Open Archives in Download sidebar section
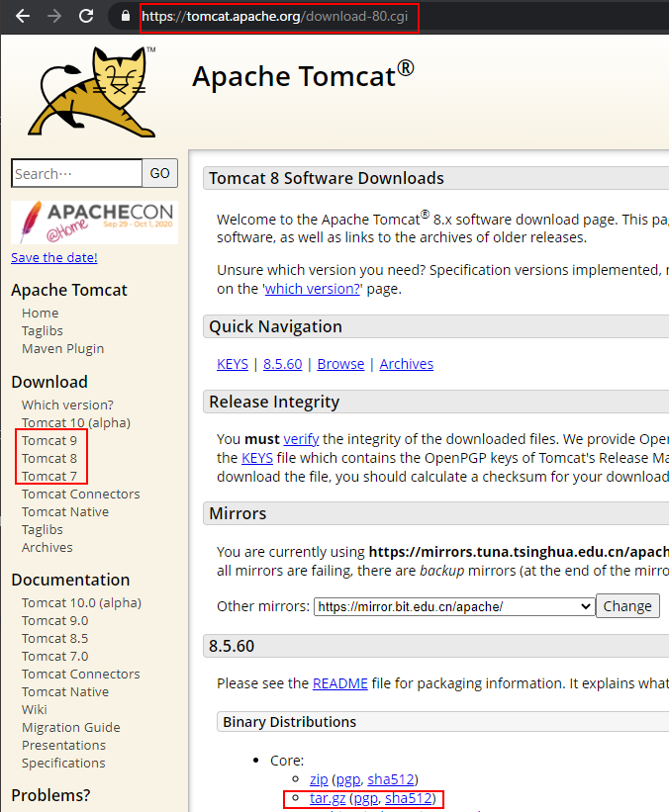The width and height of the screenshot is (669, 812). tap(48, 547)
